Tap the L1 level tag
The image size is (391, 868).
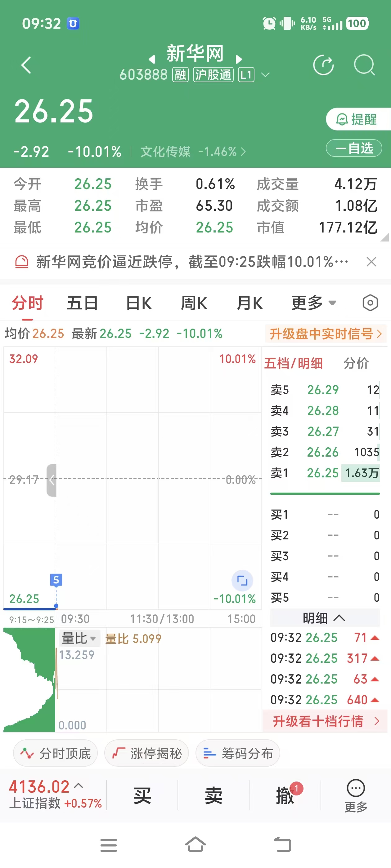pyautogui.click(x=246, y=75)
